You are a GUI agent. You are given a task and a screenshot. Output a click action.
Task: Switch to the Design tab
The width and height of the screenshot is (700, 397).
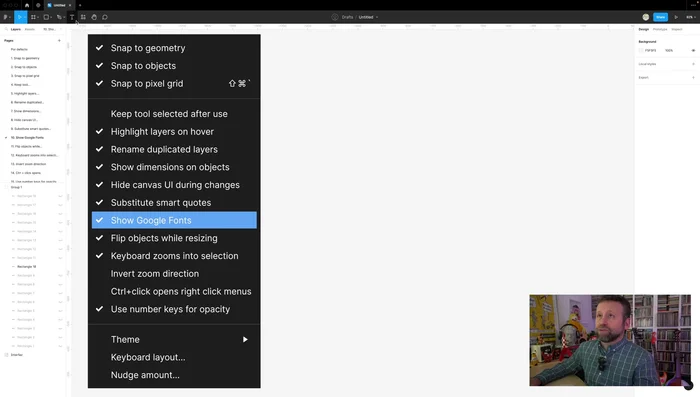click(643, 29)
